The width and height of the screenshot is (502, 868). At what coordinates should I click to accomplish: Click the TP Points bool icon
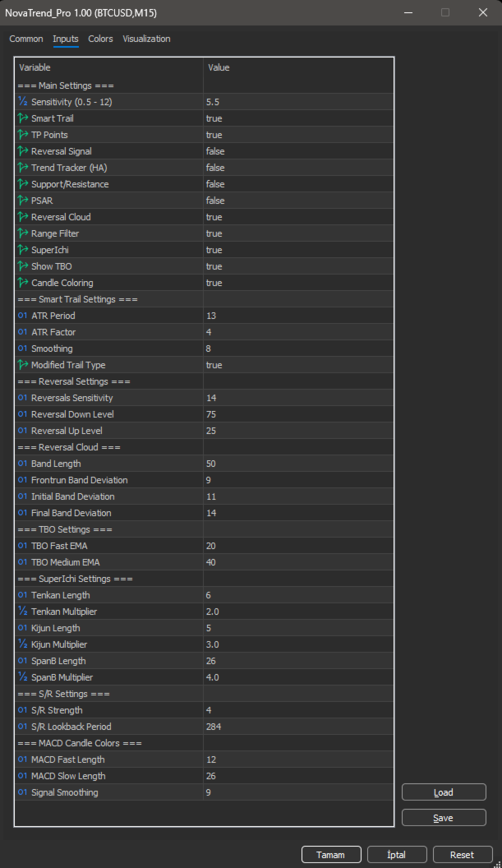23,135
